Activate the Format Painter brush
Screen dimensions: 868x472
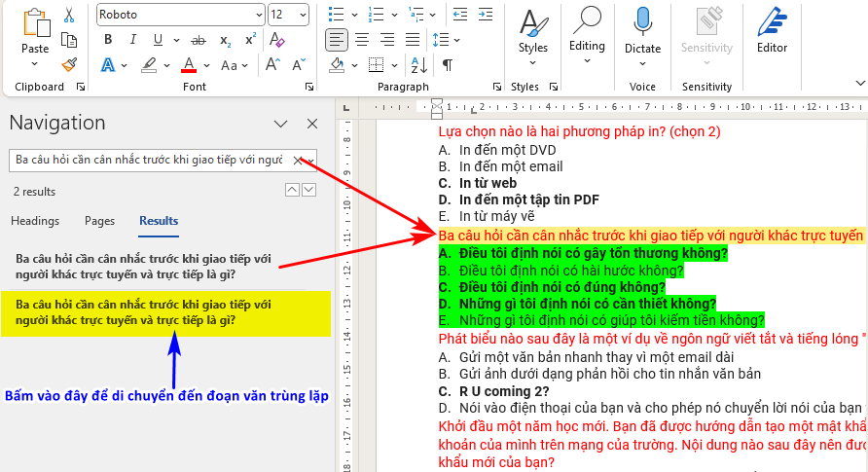[69, 65]
